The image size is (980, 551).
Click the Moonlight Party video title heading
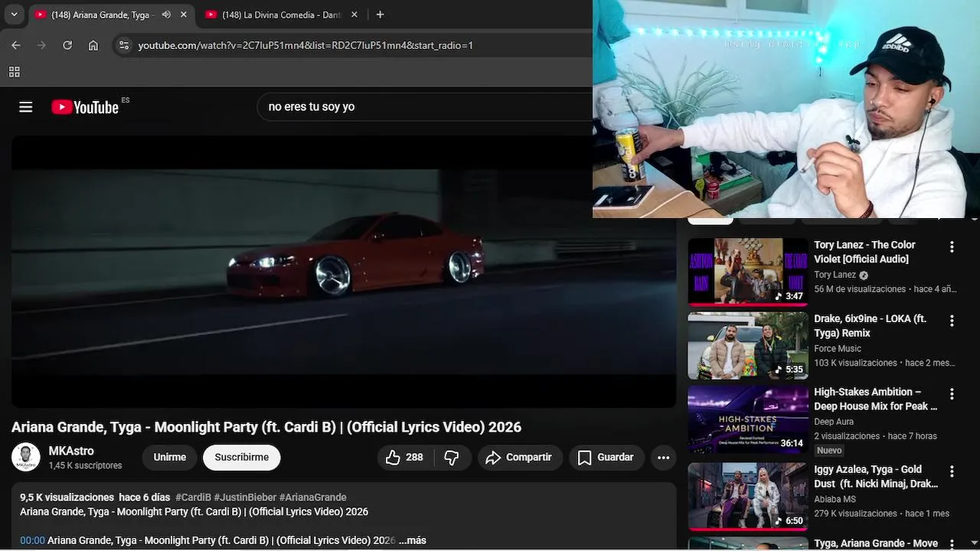[x=266, y=427]
